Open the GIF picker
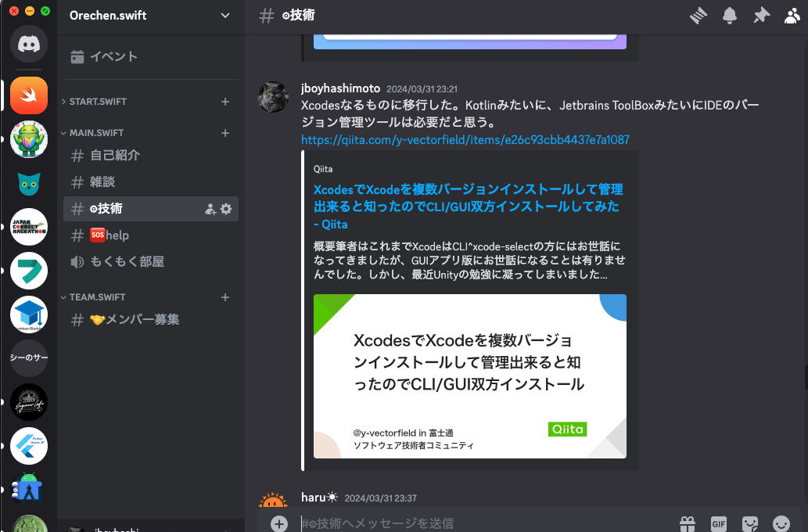This screenshot has height=532, width=808. [719, 523]
